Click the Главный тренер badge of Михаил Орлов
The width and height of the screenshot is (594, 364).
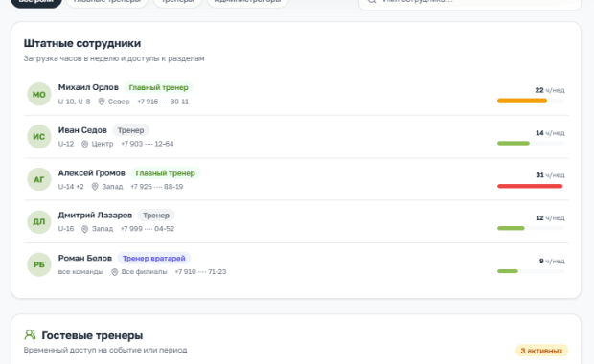(158, 87)
